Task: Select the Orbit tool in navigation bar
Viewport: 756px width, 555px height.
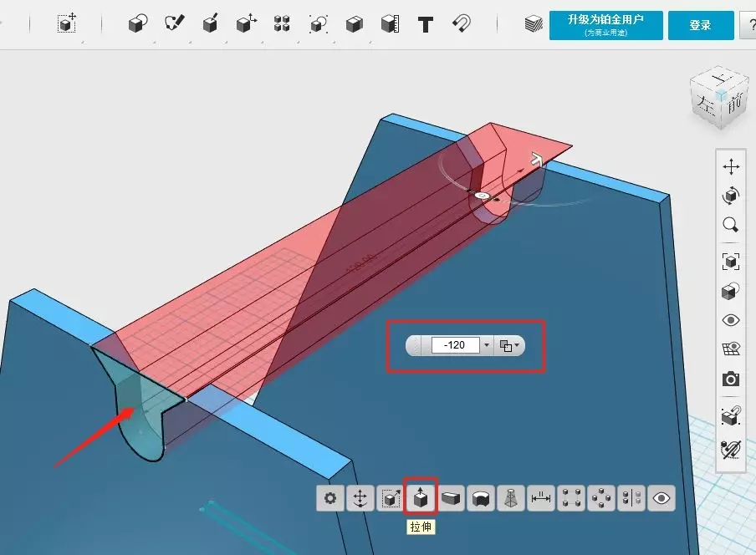Action: pyautogui.click(x=730, y=196)
